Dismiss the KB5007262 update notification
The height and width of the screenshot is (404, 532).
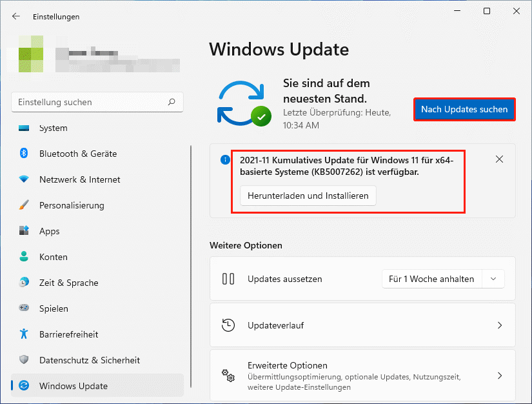coord(499,159)
